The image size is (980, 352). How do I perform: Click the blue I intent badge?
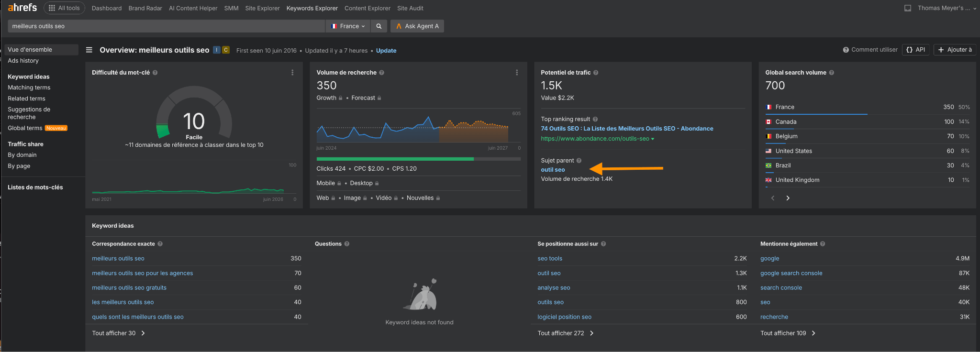coord(217,50)
